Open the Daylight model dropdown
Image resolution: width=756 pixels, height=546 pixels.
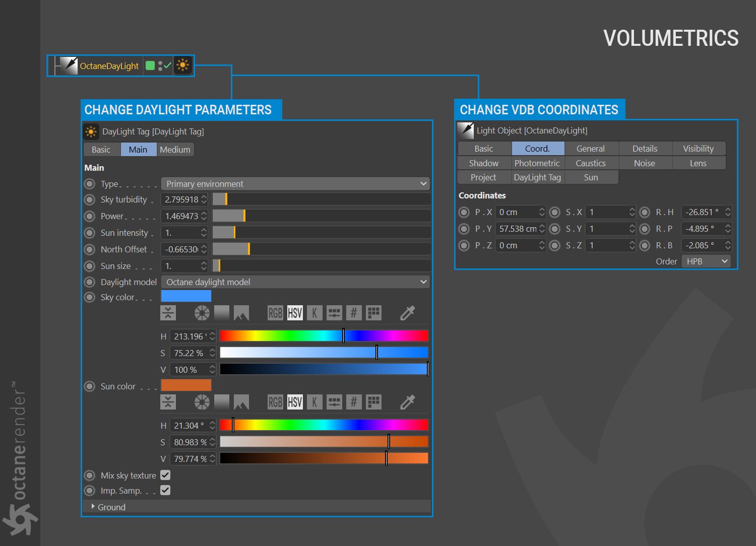pyautogui.click(x=295, y=282)
